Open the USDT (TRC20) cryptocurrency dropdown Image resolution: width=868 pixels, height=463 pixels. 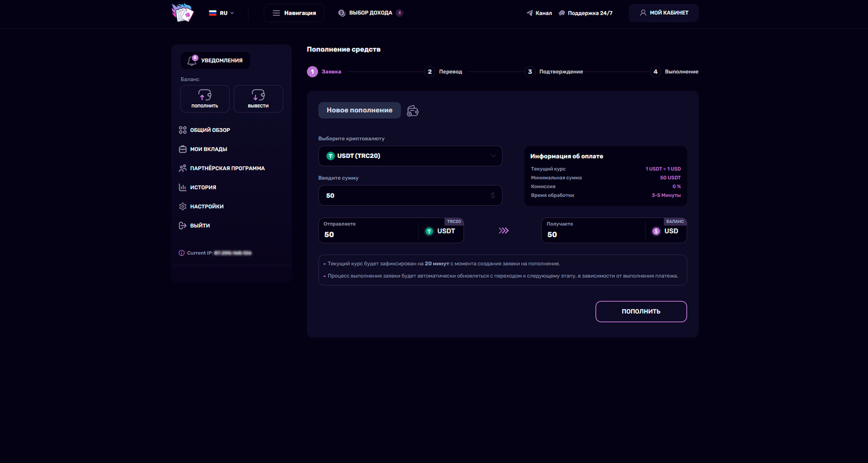[x=410, y=156]
